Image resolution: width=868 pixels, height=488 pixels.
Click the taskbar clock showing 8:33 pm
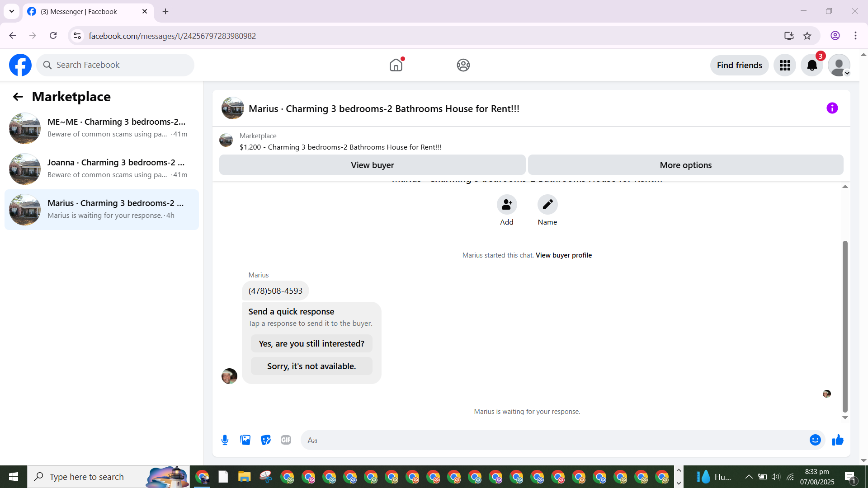817,477
